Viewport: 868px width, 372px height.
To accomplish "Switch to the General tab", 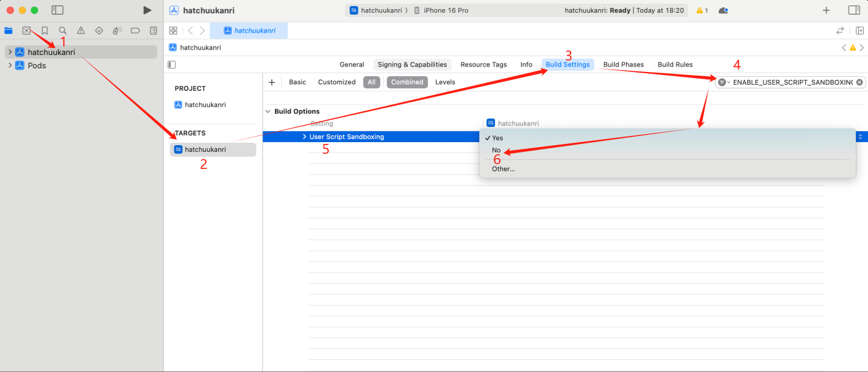I will (x=352, y=65).
